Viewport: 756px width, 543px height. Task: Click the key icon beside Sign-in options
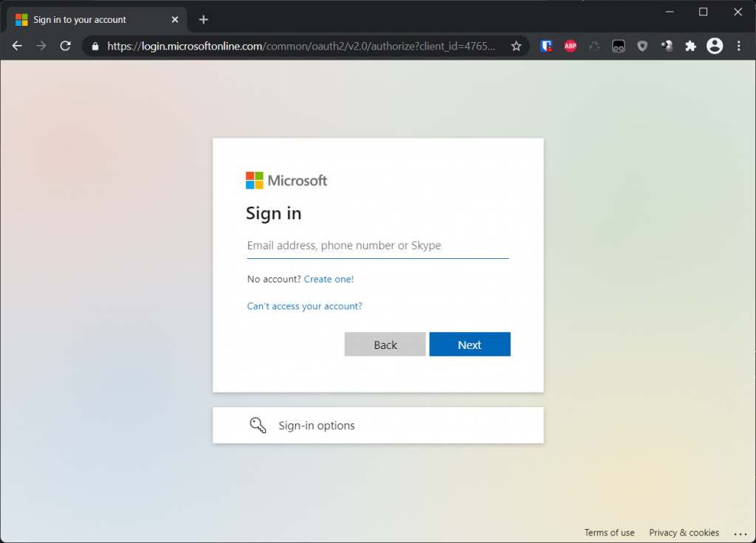pos(258,426)
